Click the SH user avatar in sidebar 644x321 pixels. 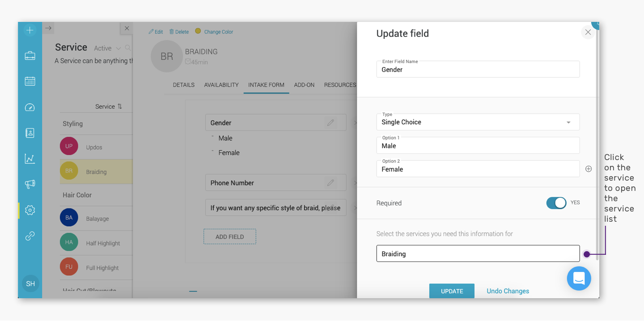coord(30,284)
